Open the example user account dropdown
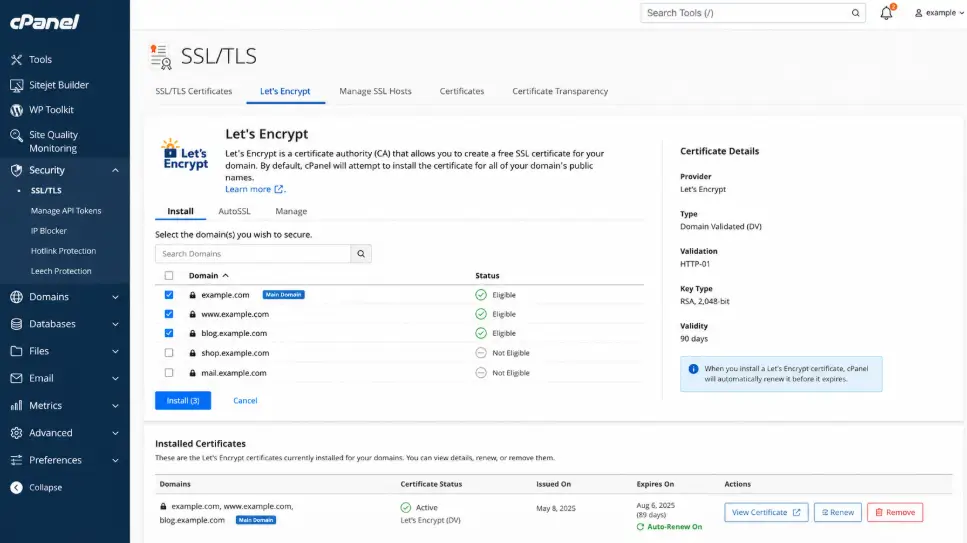 click(x=939, y=12)
